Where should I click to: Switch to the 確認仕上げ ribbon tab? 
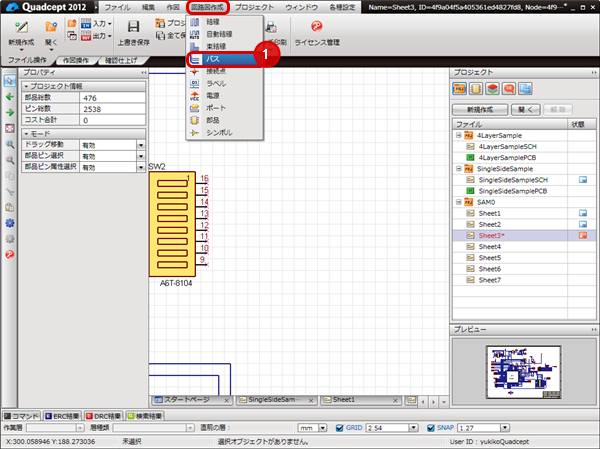[x=121, y=60]
